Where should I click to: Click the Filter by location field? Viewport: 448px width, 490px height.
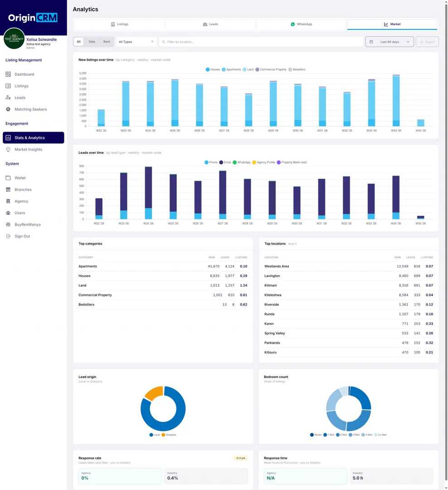coord(261,42)
